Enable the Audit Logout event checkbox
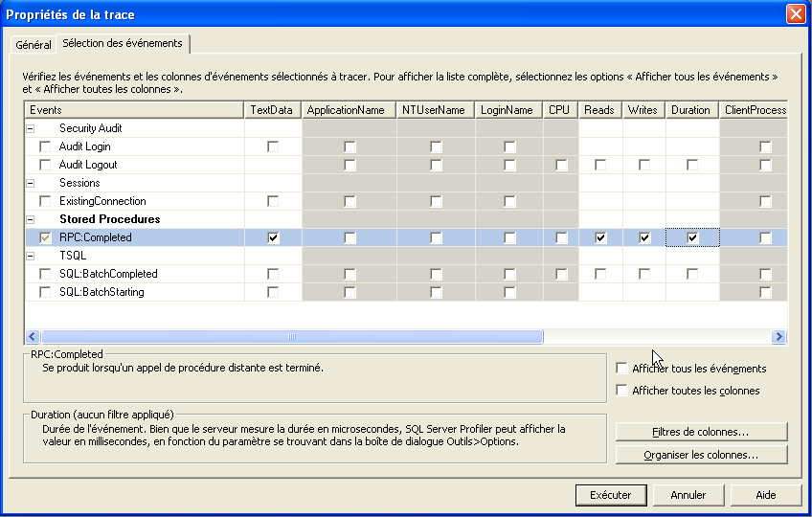Image resolution: width=812 pixels, height=517 pixels. pos(45,165)
